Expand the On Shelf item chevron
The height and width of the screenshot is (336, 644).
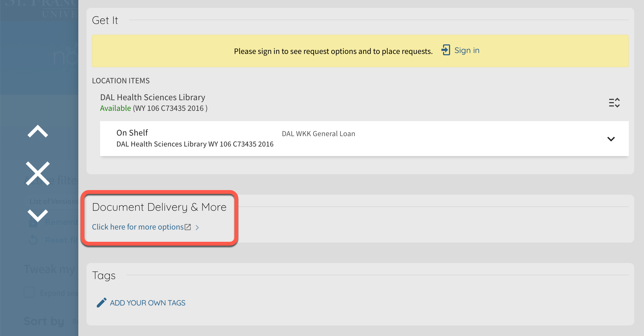point(611,139)
